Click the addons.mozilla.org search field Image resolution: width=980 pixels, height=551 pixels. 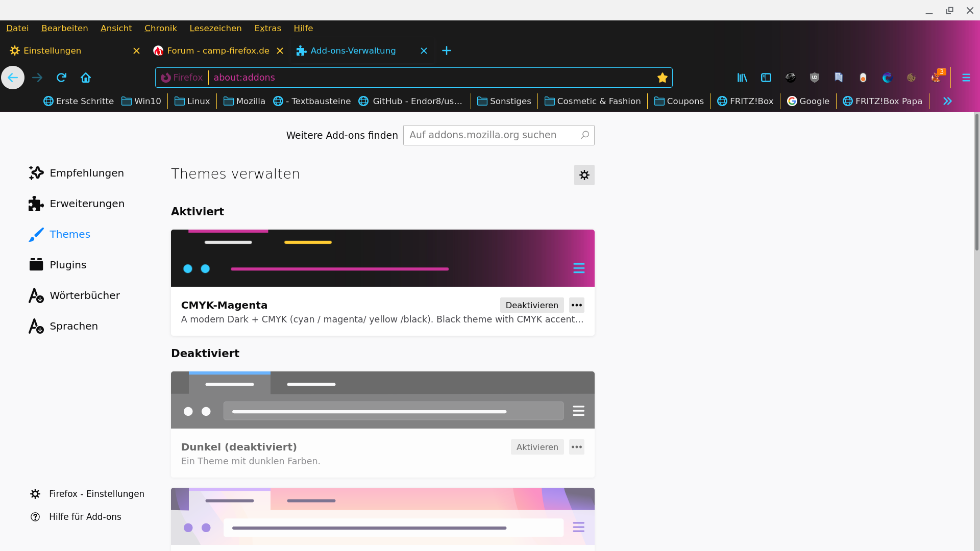[493, 135]
